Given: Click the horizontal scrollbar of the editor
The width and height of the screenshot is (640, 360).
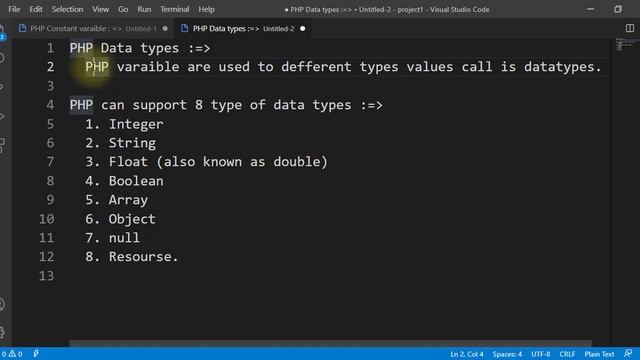Looking at the screenshot, I should pyautogui.click(x=330, y=343).
